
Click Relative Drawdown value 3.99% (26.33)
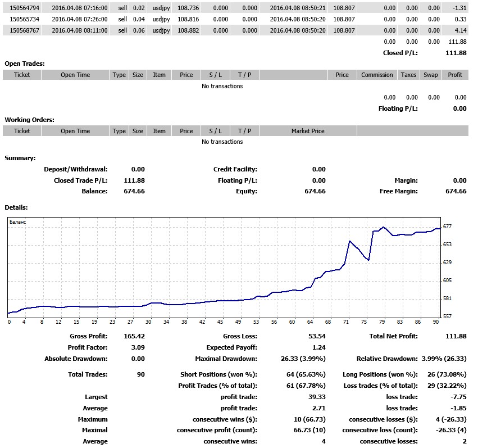click(444, 359)
